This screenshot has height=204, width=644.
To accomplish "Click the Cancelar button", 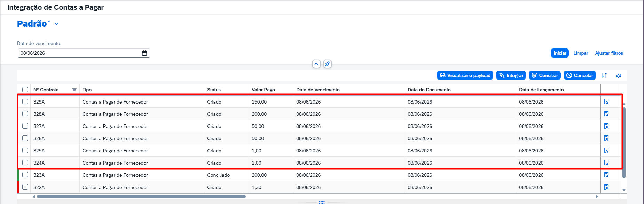I will coord(580,75).
